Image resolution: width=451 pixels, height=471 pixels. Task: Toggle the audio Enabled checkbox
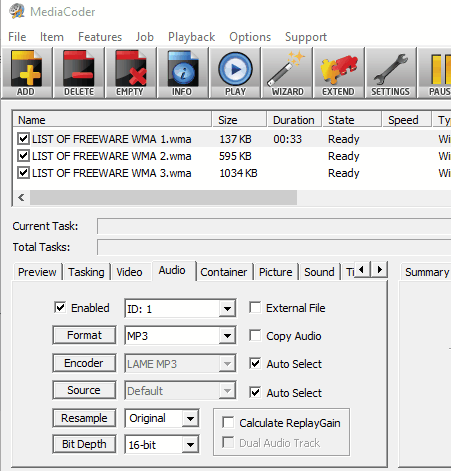(x=60, y=307)
